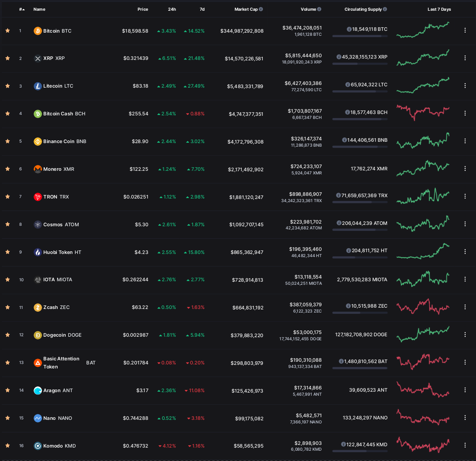The height and width of the screenshot is (461, 476).
Task: Open the Binance Coin BNB page link
Action: pos(65,141)
